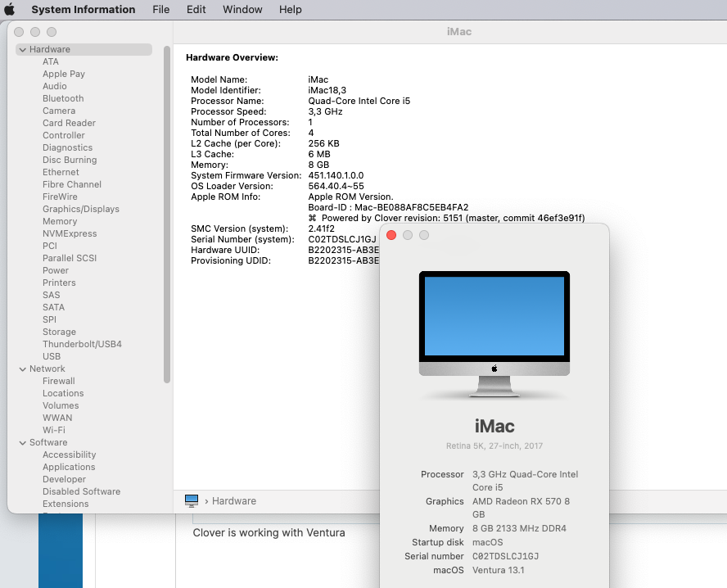
Task: Select Ethernet in the sidebar
Action: click(61, 172)
